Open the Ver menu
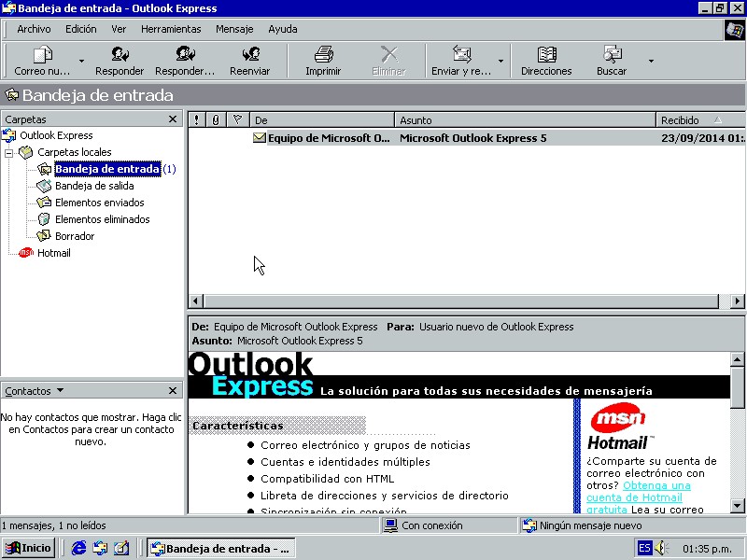The height and width of the screenshot is (560, 747). click(x=119, y=29)
